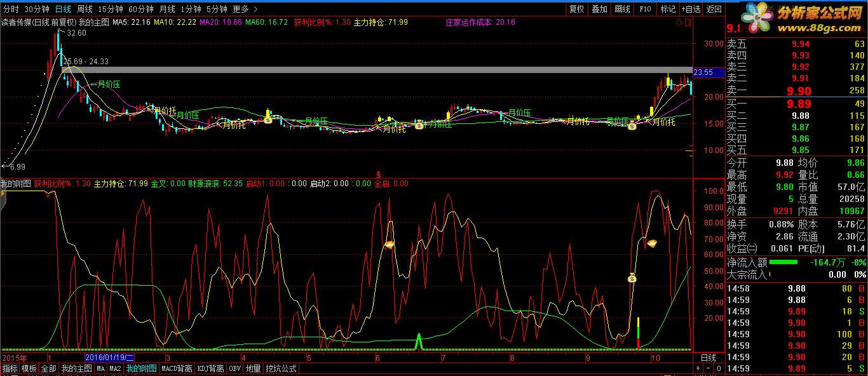Switch chart to 分时 period
This screenshot has height=376, width=868.
click(11, 9)
